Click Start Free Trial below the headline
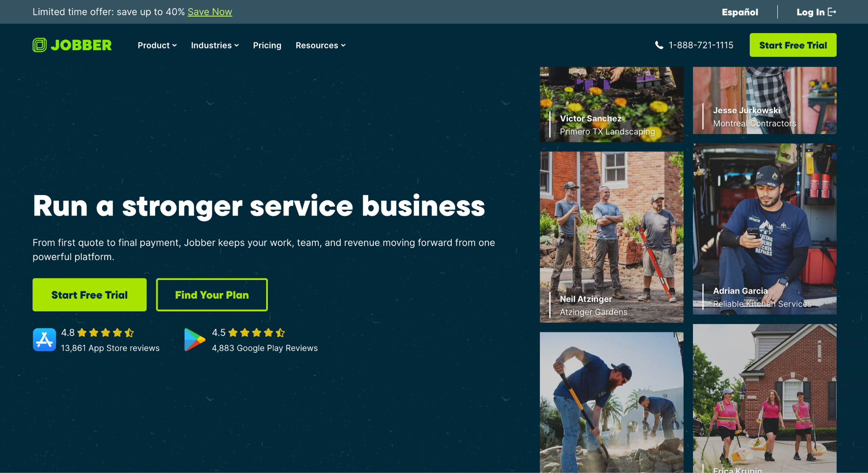 click(89, 295)
